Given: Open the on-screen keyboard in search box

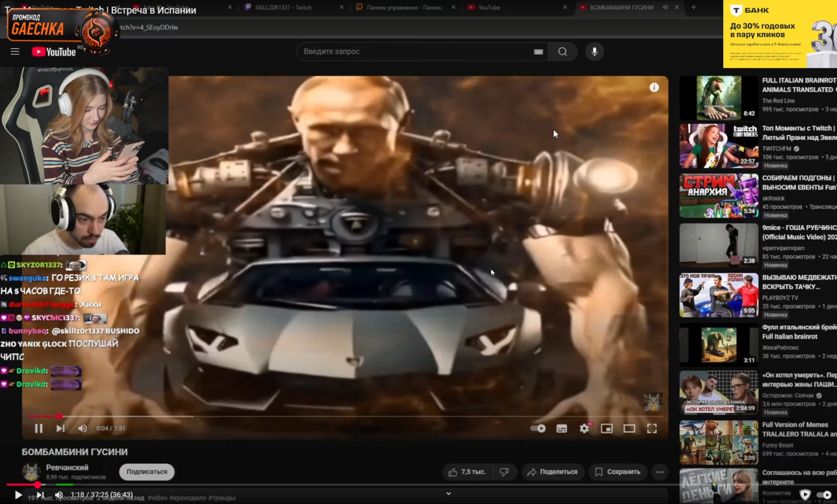Looking at the screenshot, I should [538, 52].
